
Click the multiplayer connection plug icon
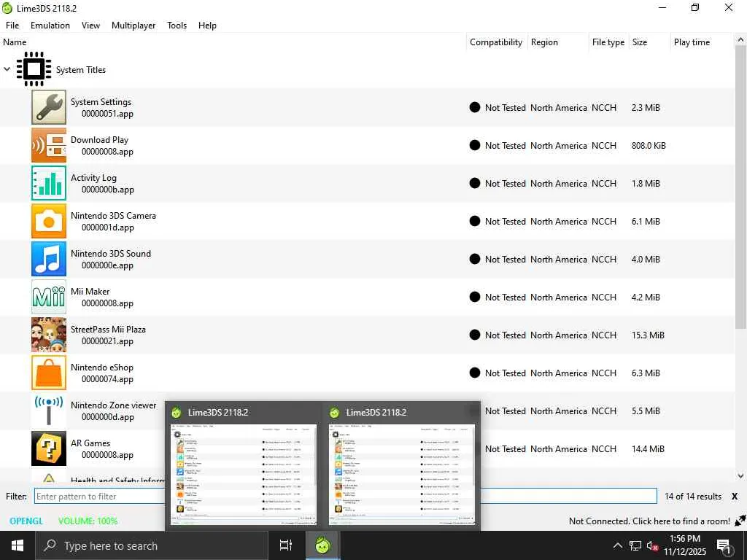[x=740, y=521]
